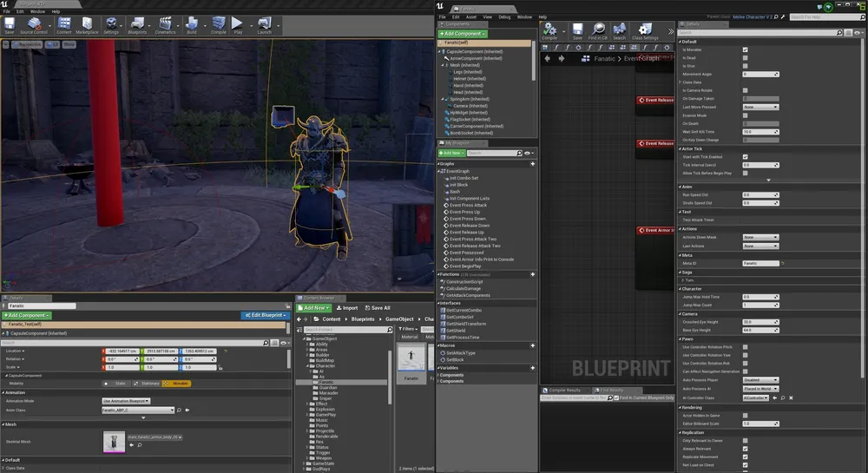Click the Cinematics toolbar icon
The image size is (868, 473).
[x=164, y=24]
